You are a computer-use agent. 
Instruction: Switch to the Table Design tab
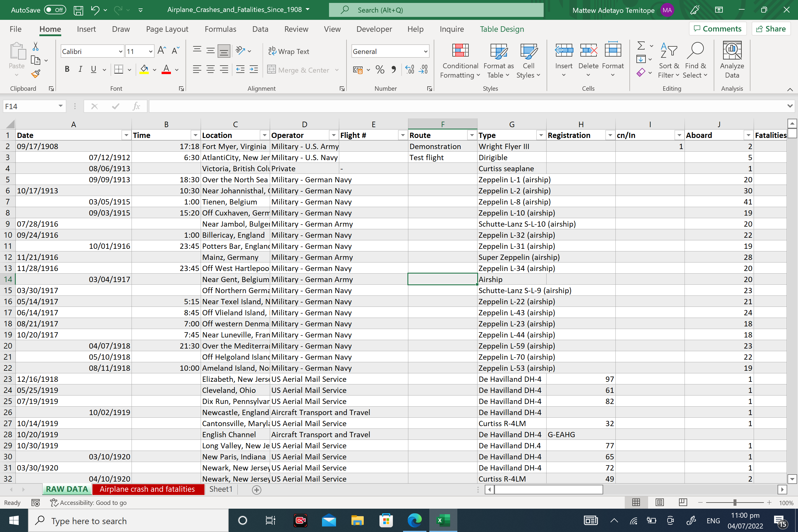[502, 29]
